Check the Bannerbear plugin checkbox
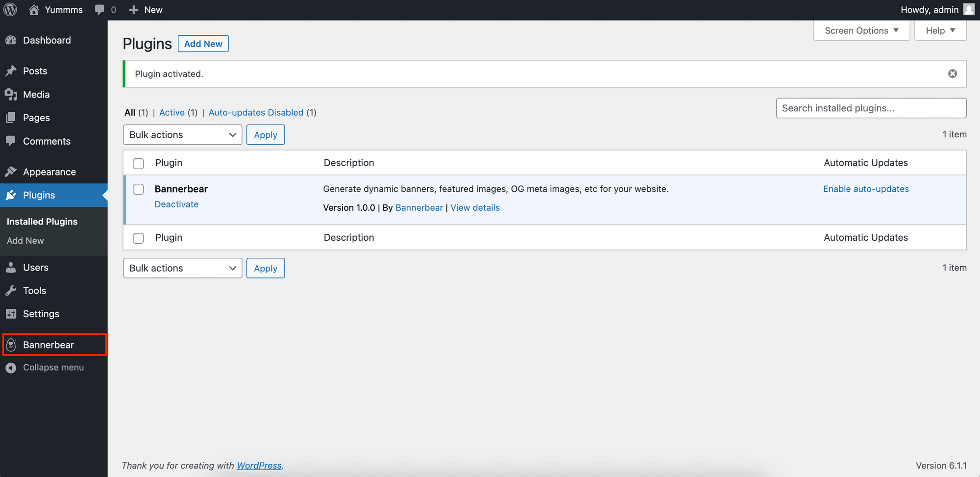The image size is (980, 477). click(x=139, y=189)
